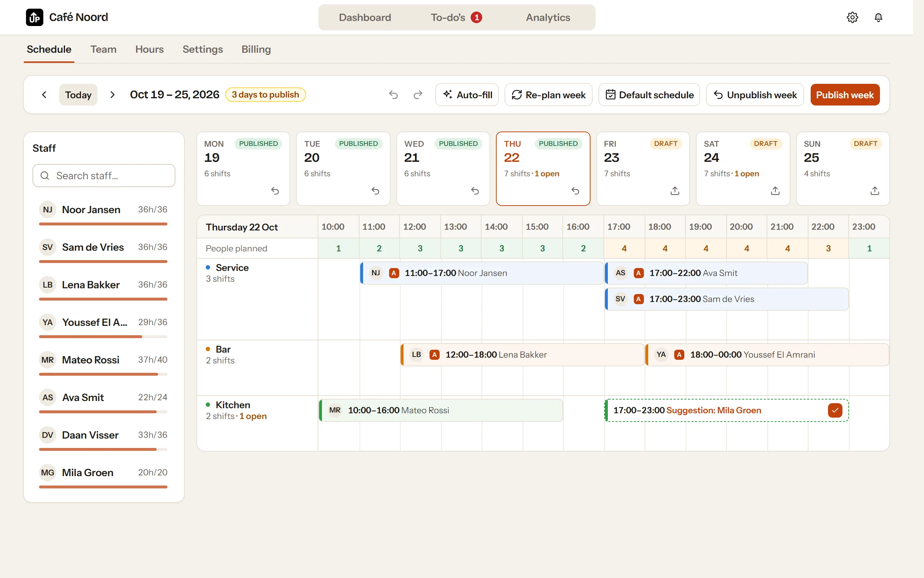Click the Today button
The width and height of the screenshot is (924, 578).
coord(78,94)
